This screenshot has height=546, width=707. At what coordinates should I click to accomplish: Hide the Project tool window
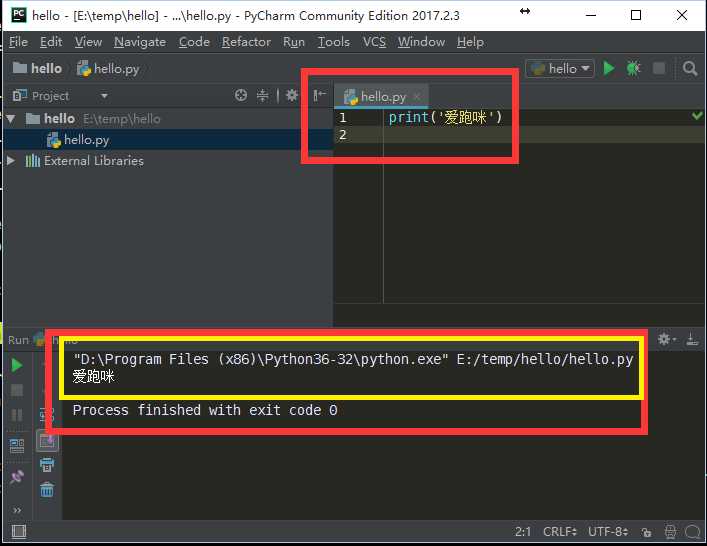320,95
